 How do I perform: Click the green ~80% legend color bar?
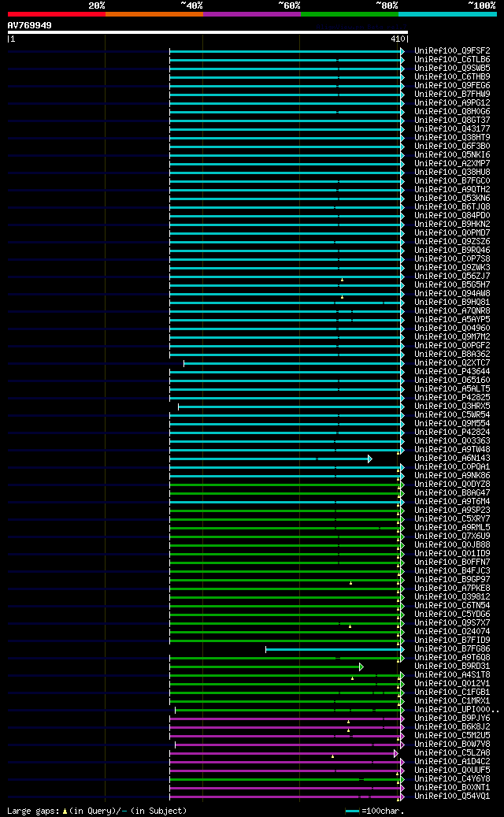coord(350,14)
